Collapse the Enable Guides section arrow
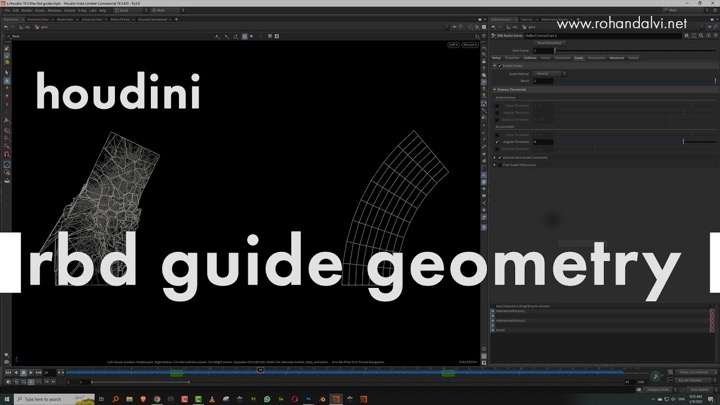Screen dimensions: 720x405 (x=495, y=66)
